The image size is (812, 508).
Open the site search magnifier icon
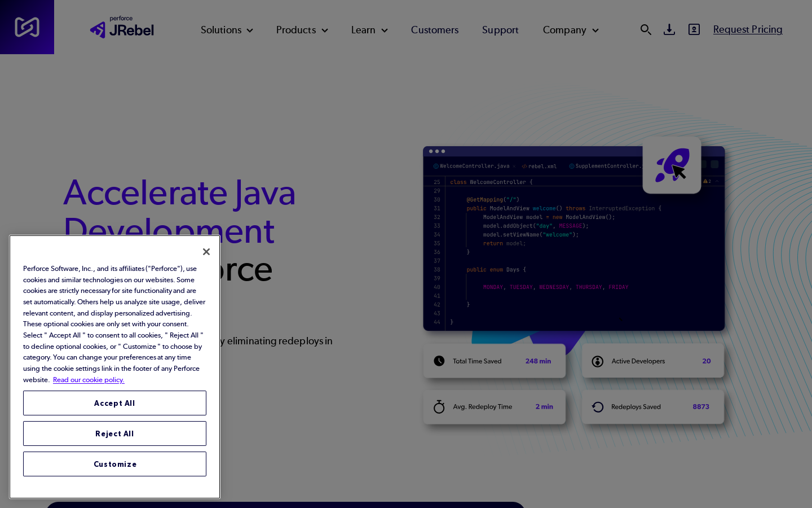(646, 29)
